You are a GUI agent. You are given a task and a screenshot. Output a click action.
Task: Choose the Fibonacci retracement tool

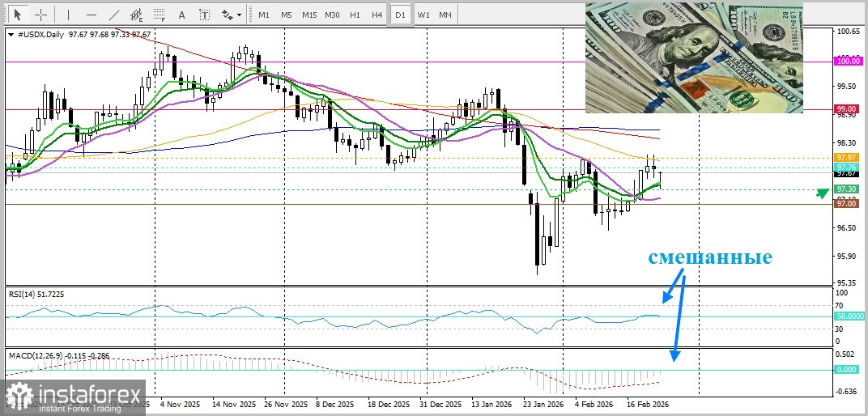160,15
